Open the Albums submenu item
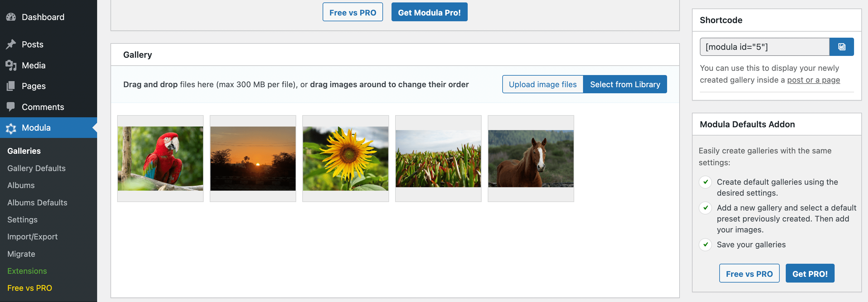This screenshot has width=868, height=302. pyautogui.click(x=21, y=185)
